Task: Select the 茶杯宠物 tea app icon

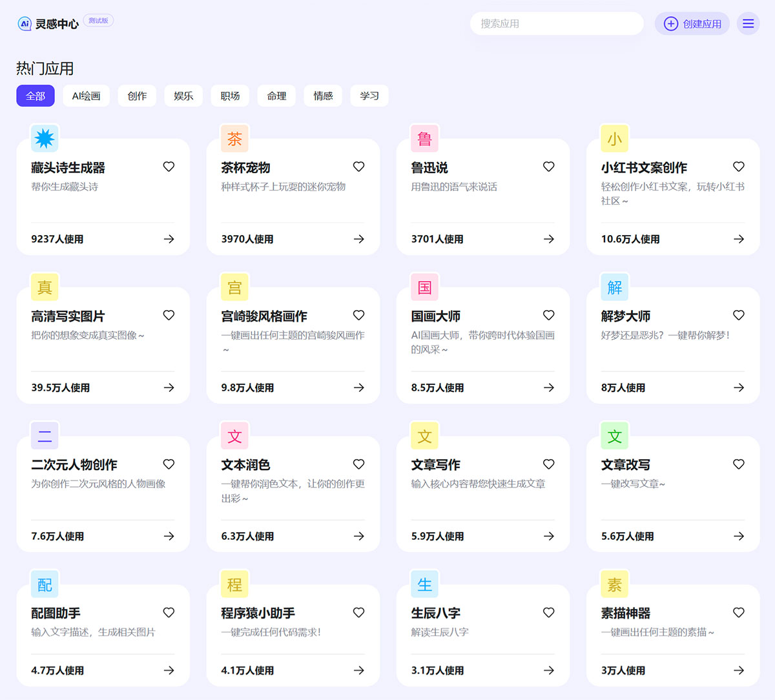Action: tap(234, 138)
